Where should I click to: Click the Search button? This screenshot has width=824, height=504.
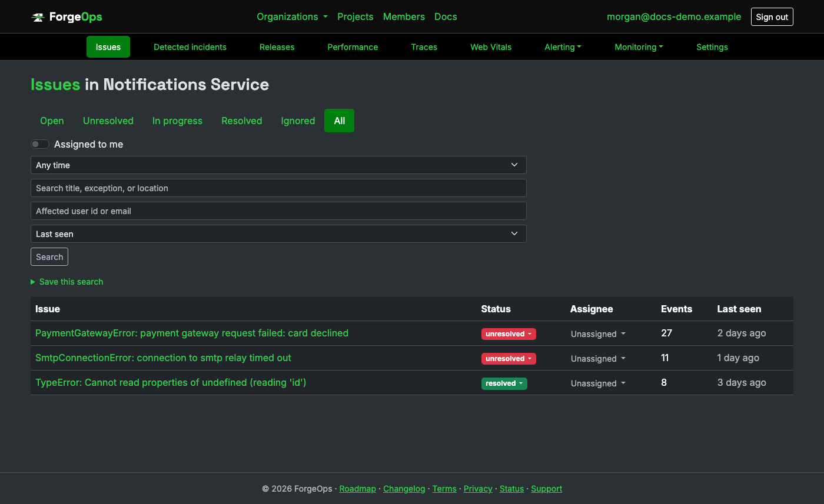pos(49,257)
